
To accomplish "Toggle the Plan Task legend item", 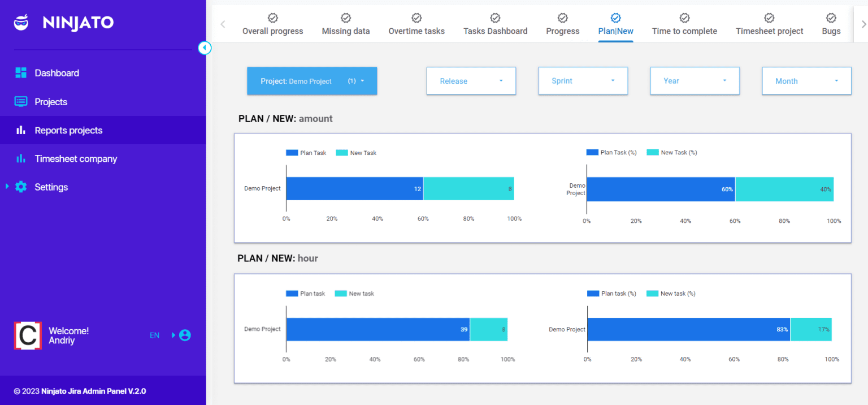I will point(306,152).
